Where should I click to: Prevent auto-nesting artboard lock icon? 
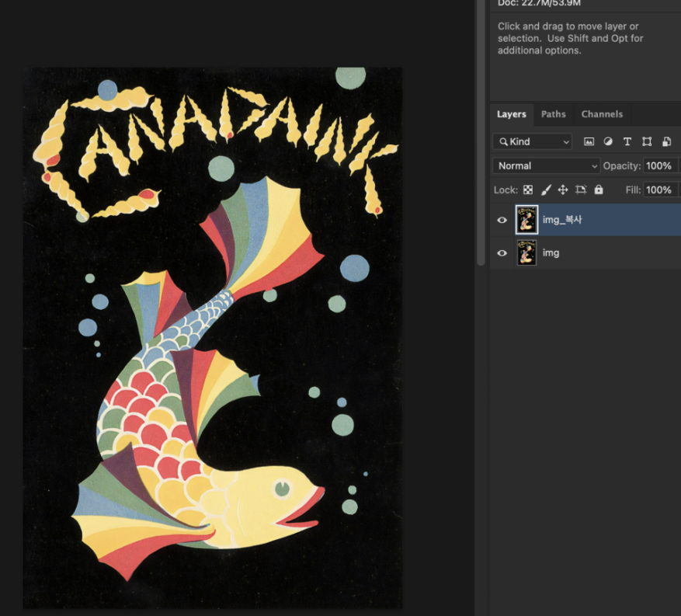click(581, 190)
